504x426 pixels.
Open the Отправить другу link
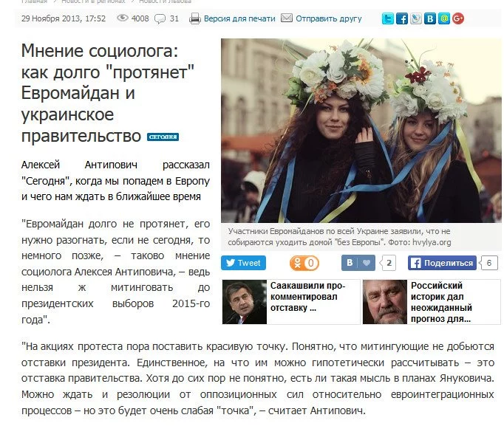pos(329,18)
